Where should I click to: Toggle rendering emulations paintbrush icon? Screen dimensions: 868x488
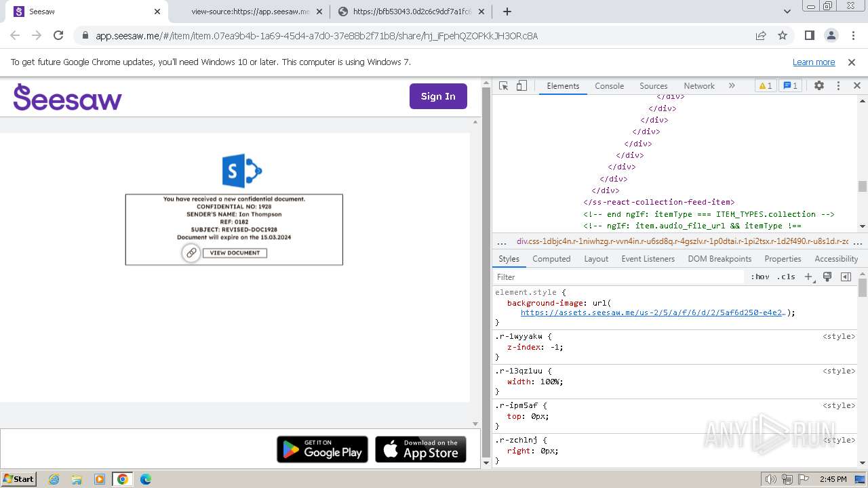coord(827,277)
